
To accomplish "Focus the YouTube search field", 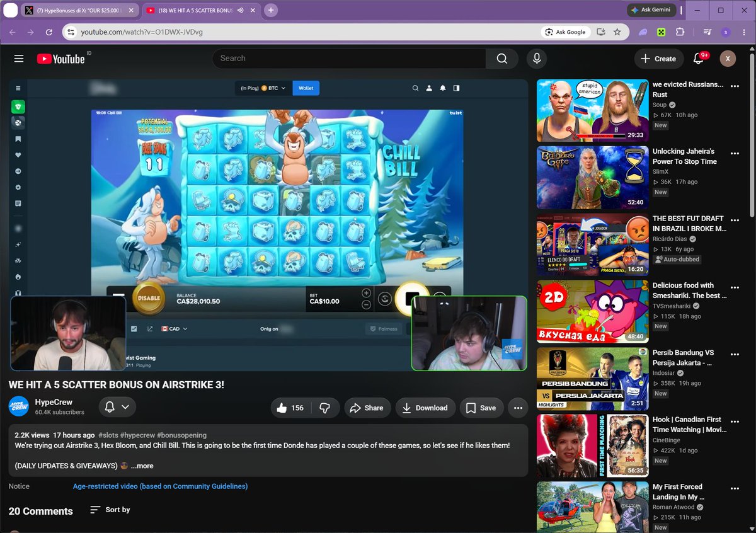I will coord(349,59).
